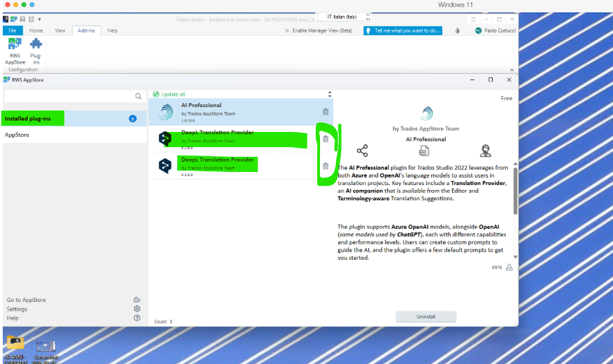613x364 pixels.
Task: Click the IT Italian (Italy) language indicator
Action: pyautogui.click(x=342, y=17)
